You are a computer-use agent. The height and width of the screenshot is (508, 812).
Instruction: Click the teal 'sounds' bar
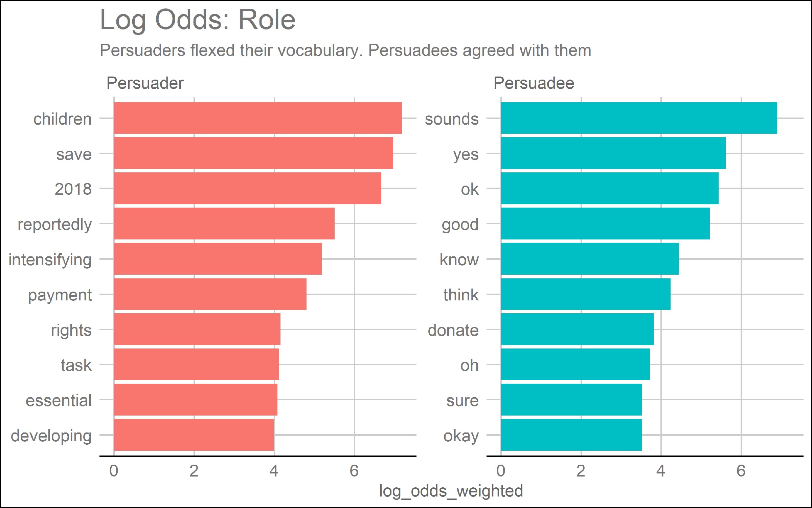coord(639,118)
